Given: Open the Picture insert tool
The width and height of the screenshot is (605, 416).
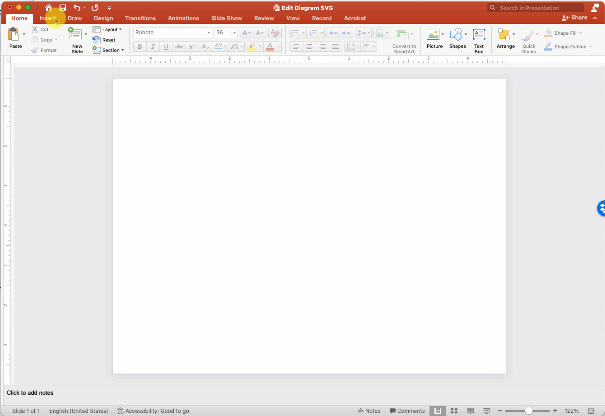Looking at the screenshot, I should point(434,37).
